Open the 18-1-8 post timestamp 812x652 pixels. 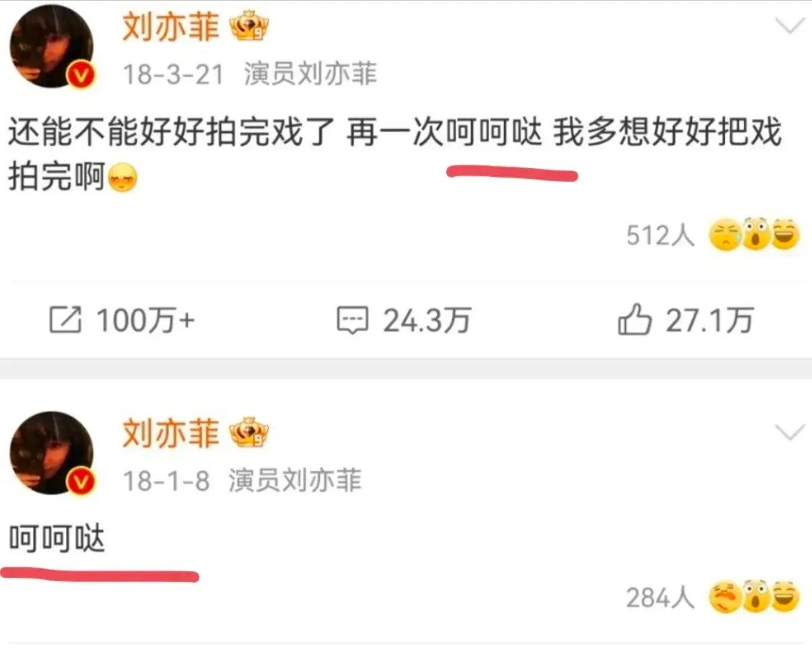[166, 481]
